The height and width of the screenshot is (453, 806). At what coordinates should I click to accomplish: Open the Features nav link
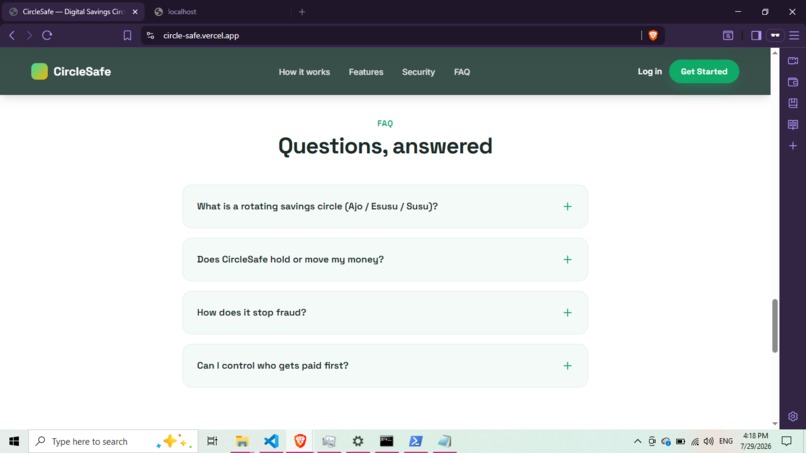click(366, 72)
